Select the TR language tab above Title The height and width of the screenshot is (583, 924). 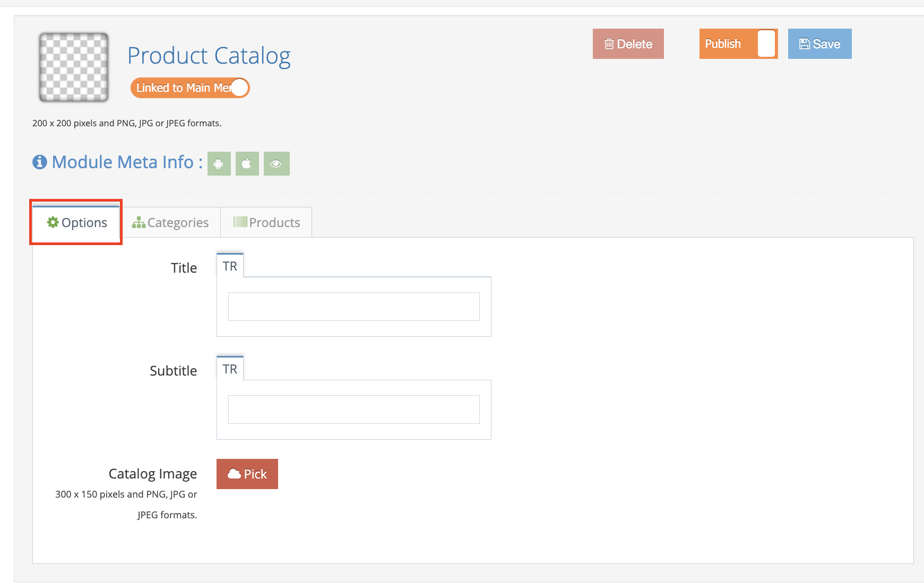click(229, 266)
